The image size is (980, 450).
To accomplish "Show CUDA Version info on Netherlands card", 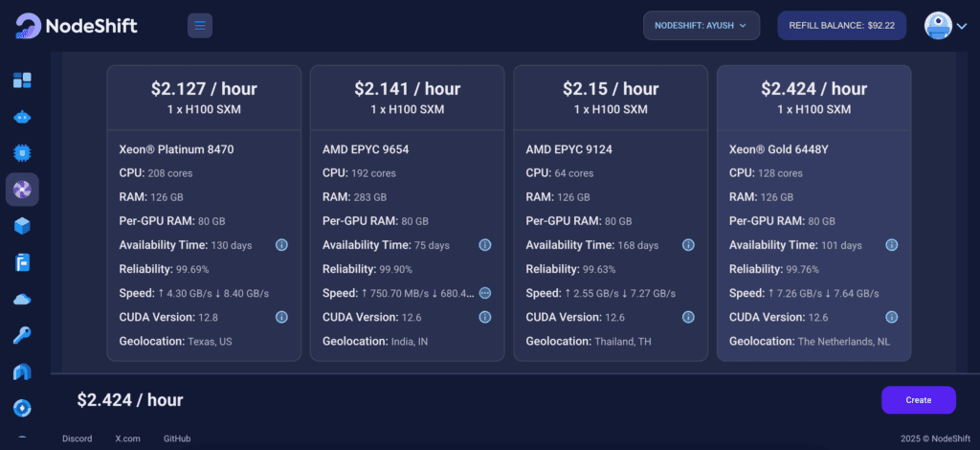I will coord(892,317).
